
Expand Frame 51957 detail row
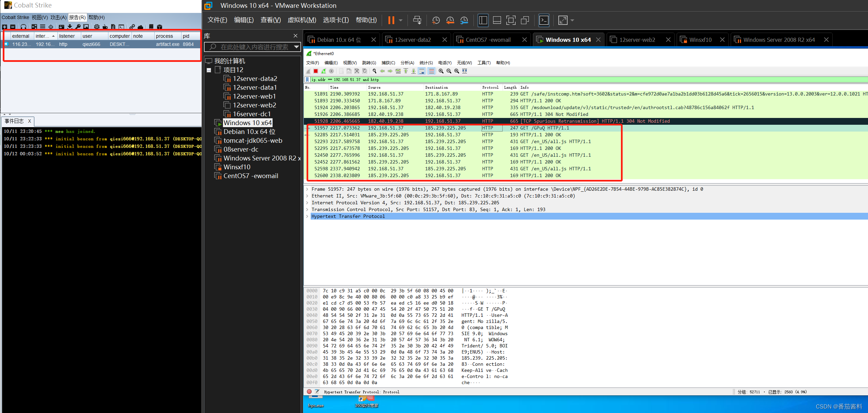[307, 189]
